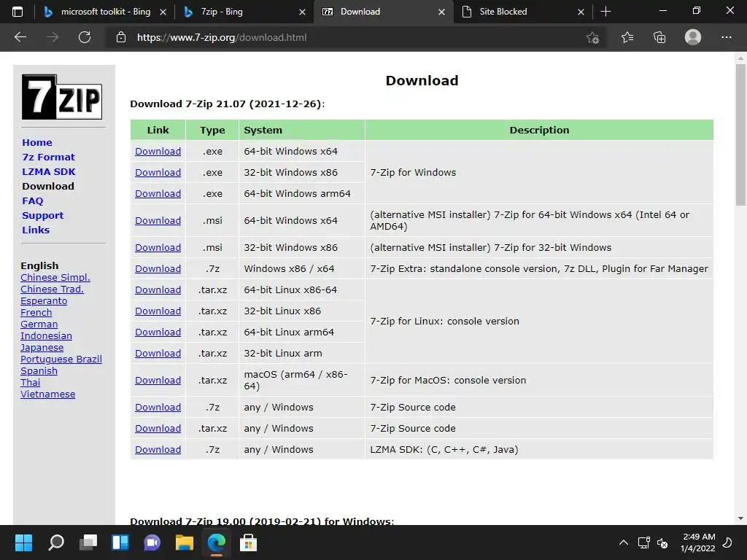The image size is (747, 560).
Task: Open the Support sidebar link
Action: [42, 215]
